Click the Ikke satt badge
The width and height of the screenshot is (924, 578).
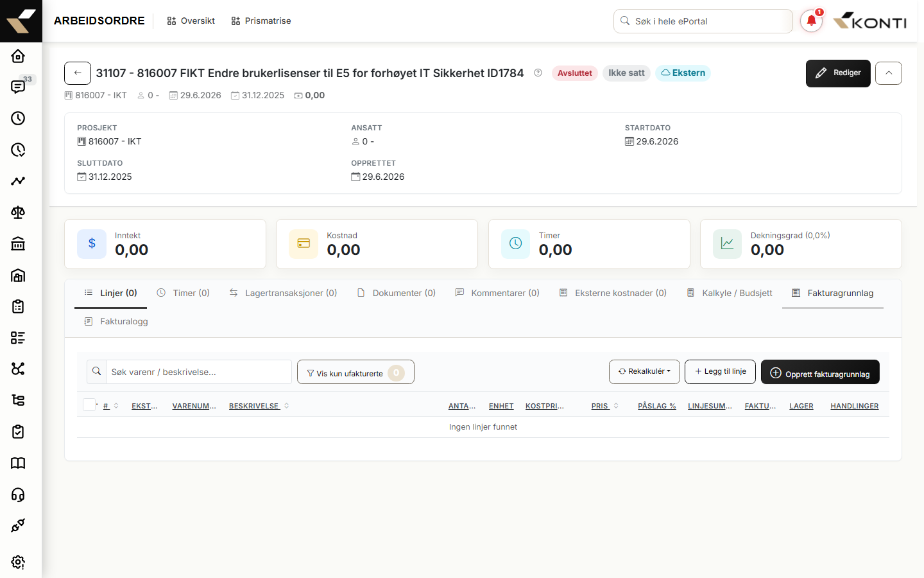click(x=626, y=73)
